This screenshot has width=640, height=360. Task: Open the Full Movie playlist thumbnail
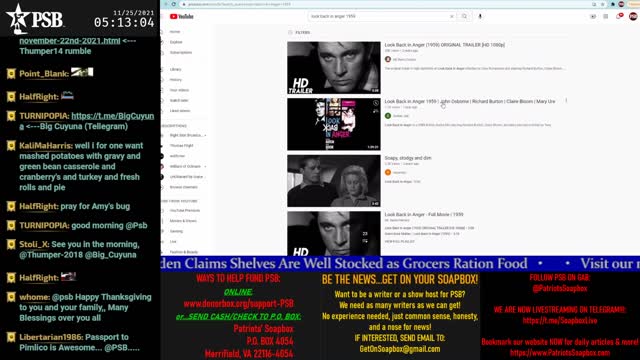click(x=334, y=233)
